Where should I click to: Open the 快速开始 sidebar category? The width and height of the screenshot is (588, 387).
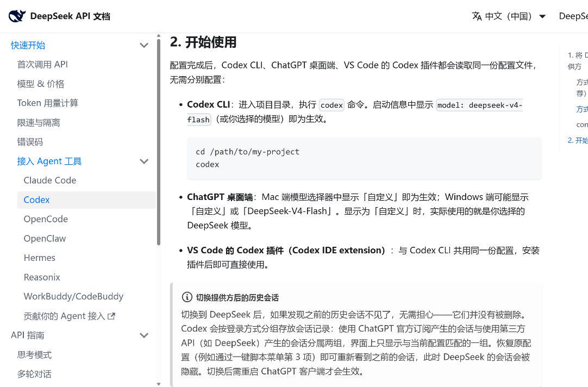click(x=28, y=45)
